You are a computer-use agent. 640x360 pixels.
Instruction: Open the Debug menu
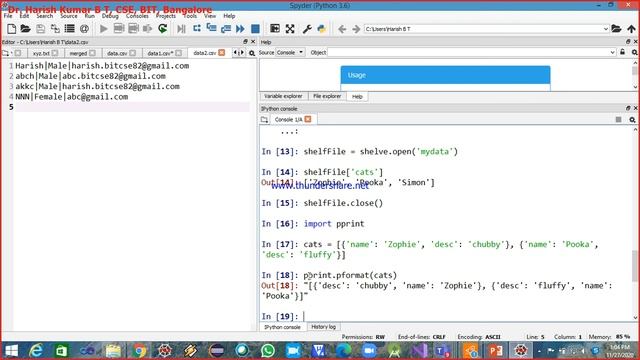(x=110, y=16)
